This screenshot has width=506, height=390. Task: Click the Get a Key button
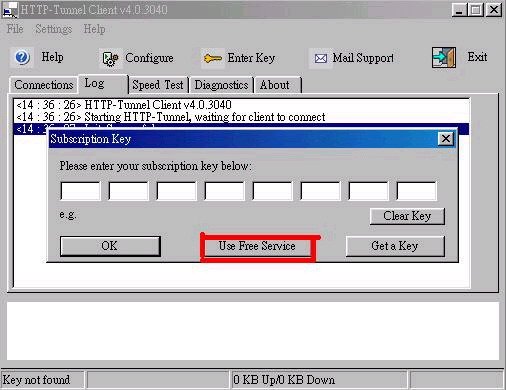click(x=395, y=246)
